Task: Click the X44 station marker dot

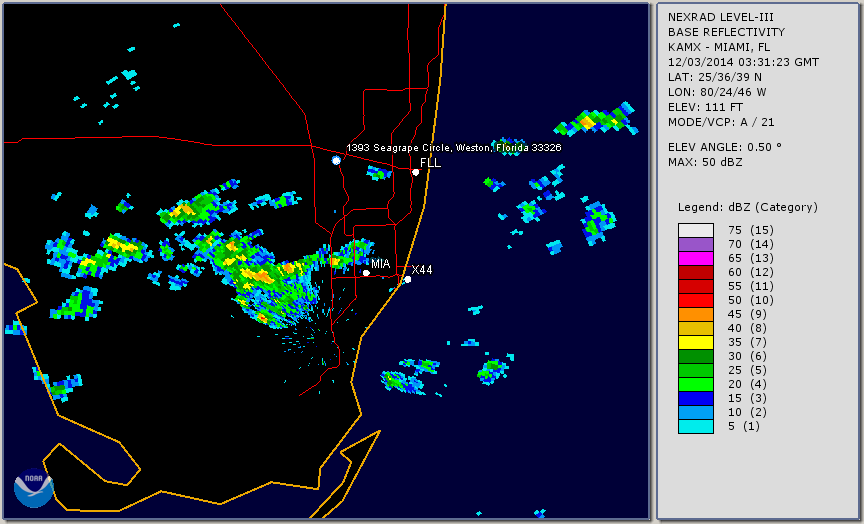Action: point(407,280)
